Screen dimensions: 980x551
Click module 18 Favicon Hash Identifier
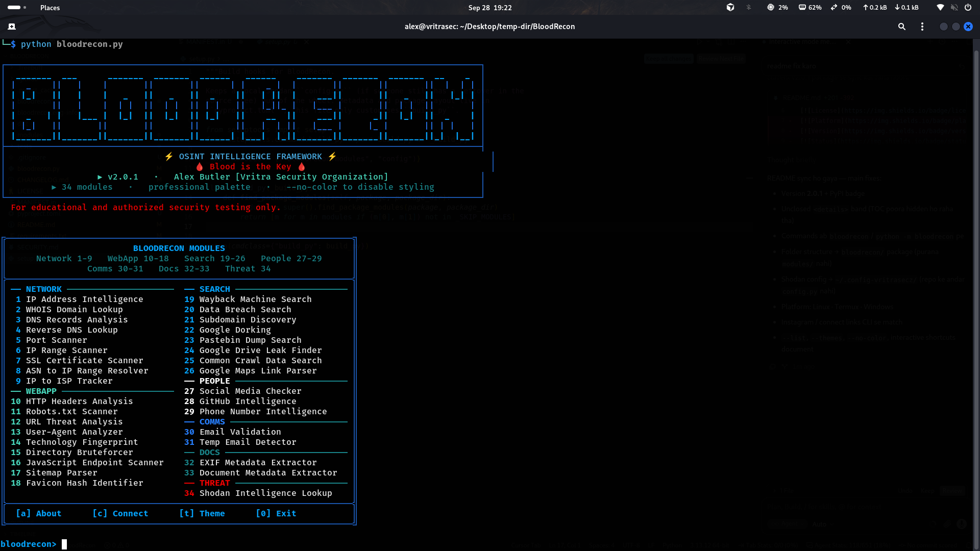[x=77, y=483]
